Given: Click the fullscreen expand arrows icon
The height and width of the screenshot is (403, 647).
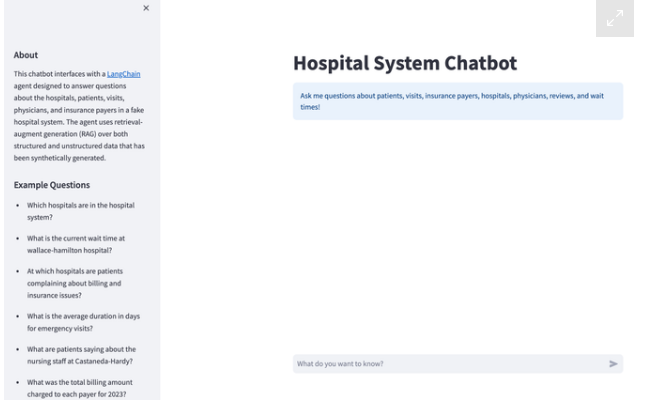Looking at the screenshot, I should [x=615, y=18].
